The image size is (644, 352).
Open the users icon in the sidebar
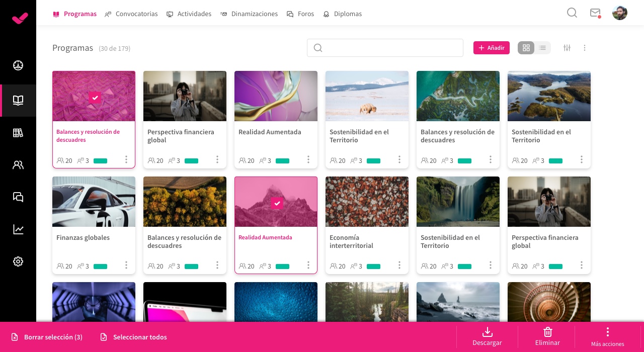pyautogui.click(x=18, y=165)
